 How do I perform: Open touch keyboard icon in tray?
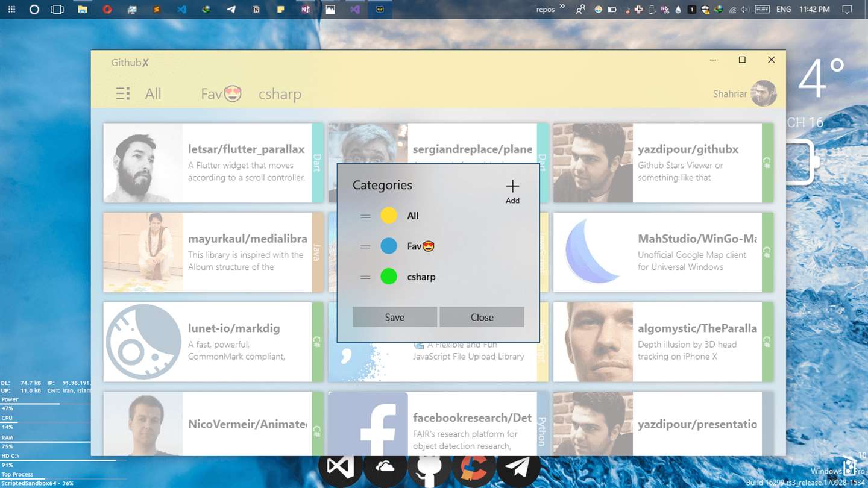click(x=762, y=9)
